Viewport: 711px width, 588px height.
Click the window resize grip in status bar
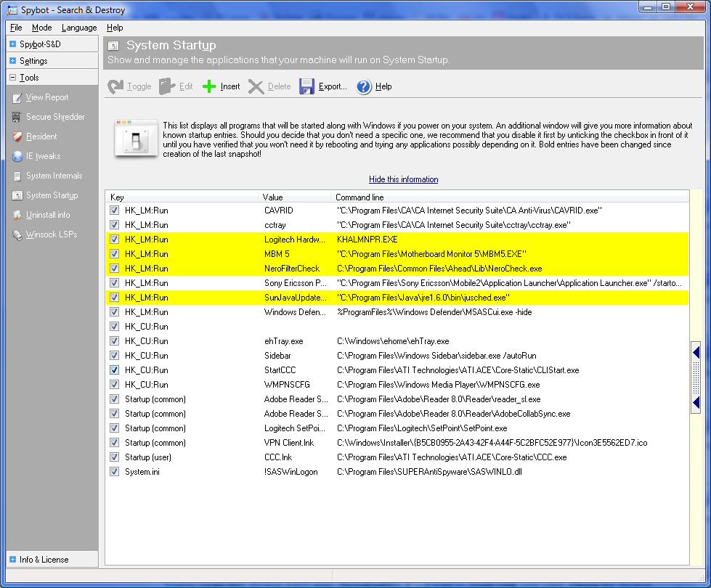pos(701,578)
